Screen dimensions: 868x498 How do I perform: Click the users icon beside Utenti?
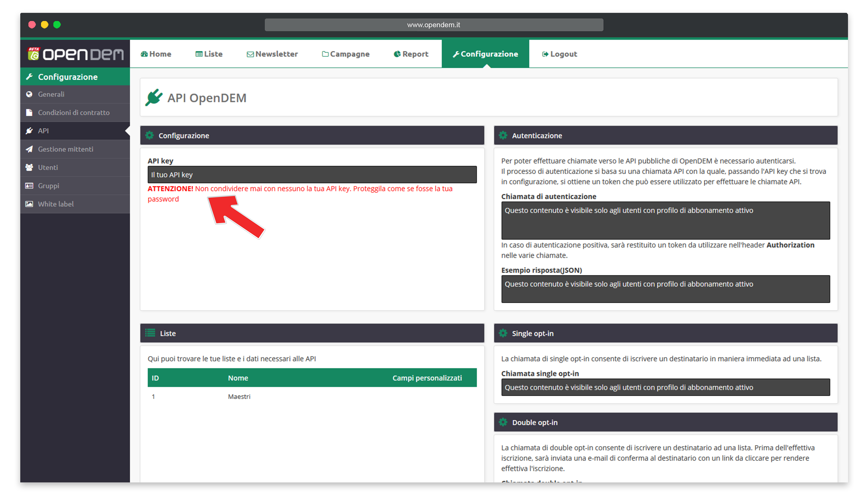coord(29,167)
